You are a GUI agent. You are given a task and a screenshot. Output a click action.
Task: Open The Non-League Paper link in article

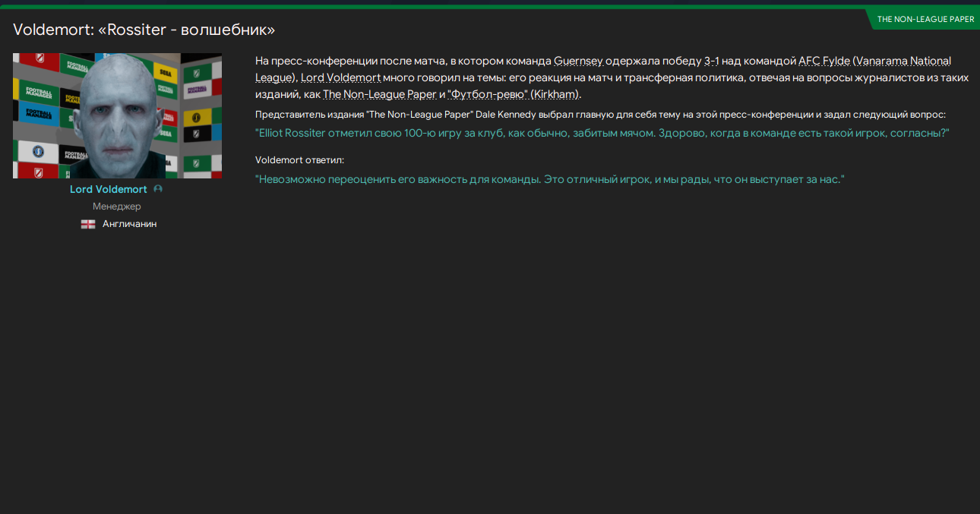click(379, 94)
